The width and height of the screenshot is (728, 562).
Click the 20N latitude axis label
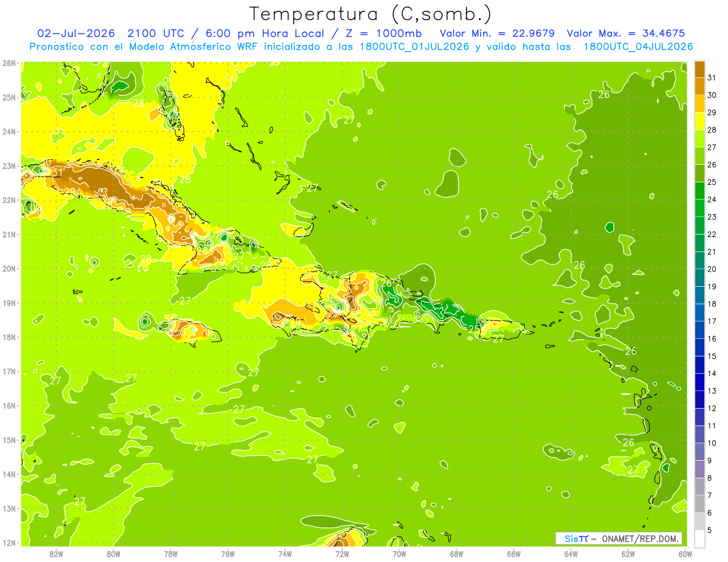8,268
